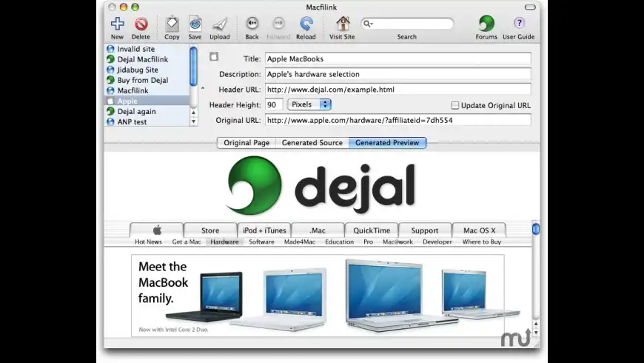
Task: Switch to the Original Page tab
Action: pyautogui.click(x=246, y=143)
